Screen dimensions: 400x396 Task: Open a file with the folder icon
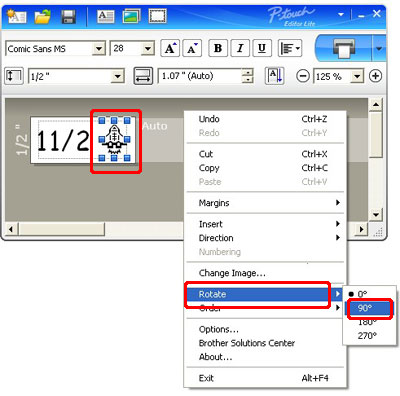[43, 16]
